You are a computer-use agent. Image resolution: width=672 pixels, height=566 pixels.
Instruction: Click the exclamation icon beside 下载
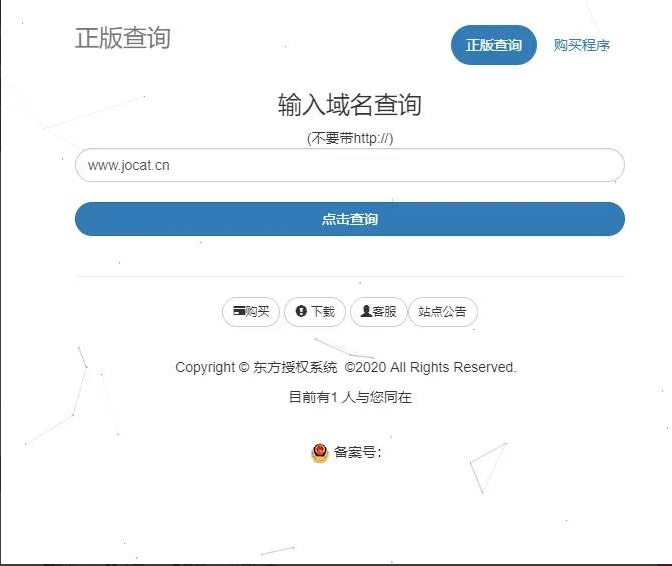[x=301, y=311]
